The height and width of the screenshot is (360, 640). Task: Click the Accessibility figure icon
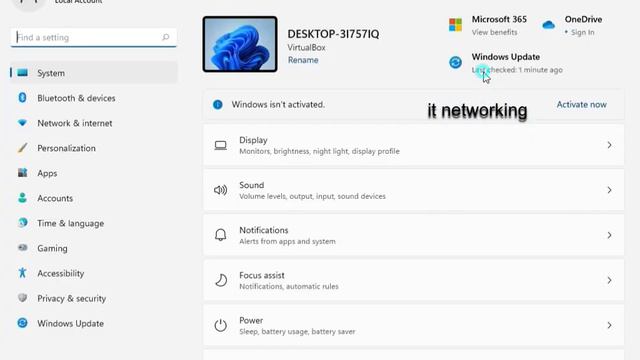pyautogui.click(x=22, y=273)
